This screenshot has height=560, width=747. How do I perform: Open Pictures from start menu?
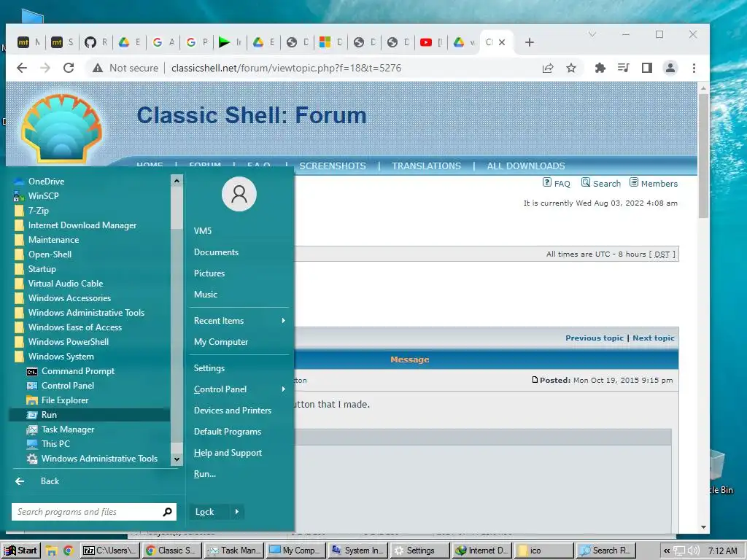[x=209, y=273]
